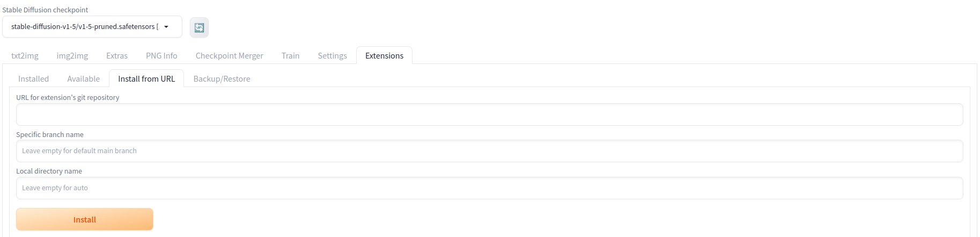The width and height of the screenshot is (980, 237).
Task: Focus the extension git repository URL field
Action: 489,114
